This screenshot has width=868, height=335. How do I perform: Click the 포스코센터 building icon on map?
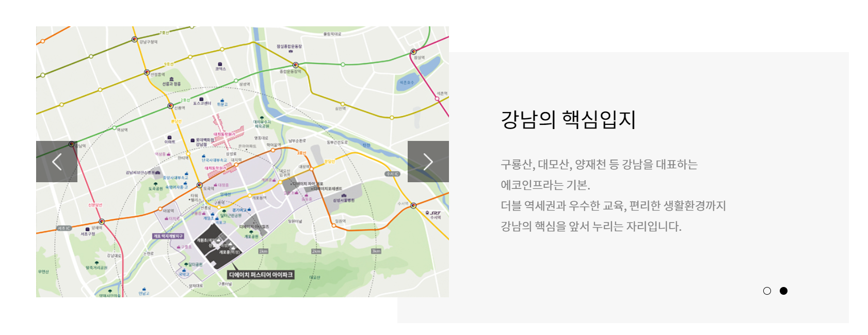[x=201, y=99]
